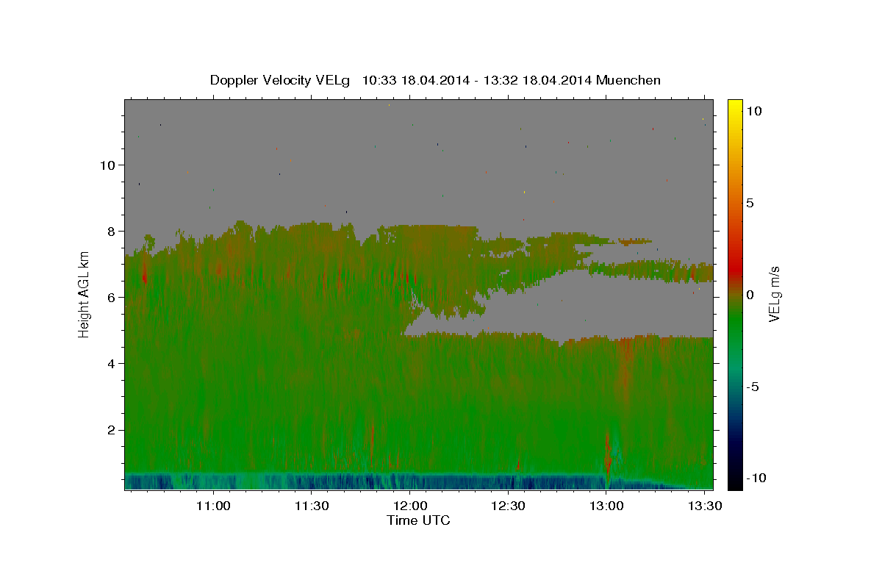Click the 'VELg m/s' colorbar label

[x=774, y=294]
